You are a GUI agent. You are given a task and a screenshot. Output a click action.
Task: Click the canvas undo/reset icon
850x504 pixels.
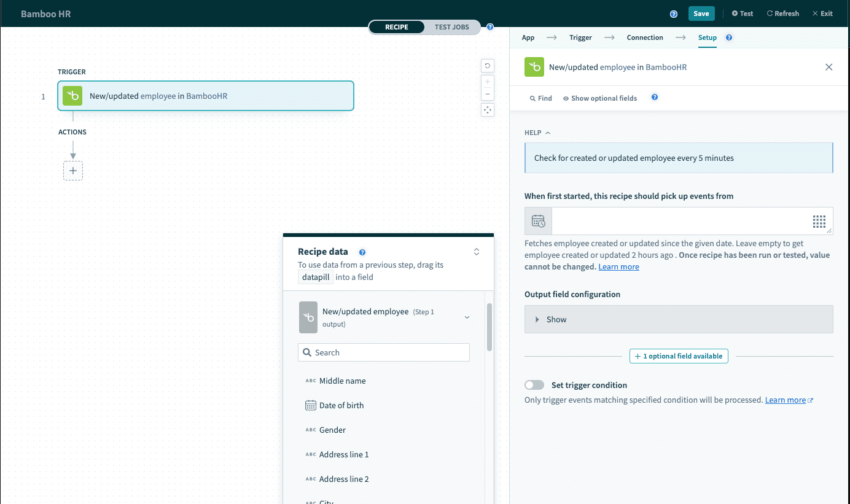[488, 66]
